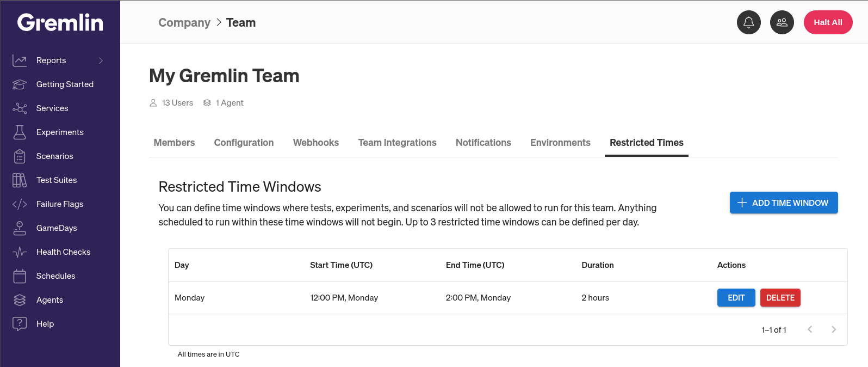
Task: Click the Actions column header
Action: (731, 265)
